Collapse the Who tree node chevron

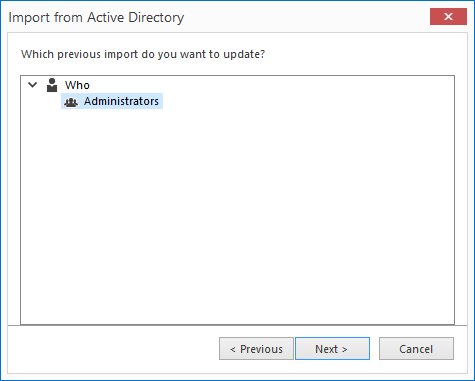point(33,85)
